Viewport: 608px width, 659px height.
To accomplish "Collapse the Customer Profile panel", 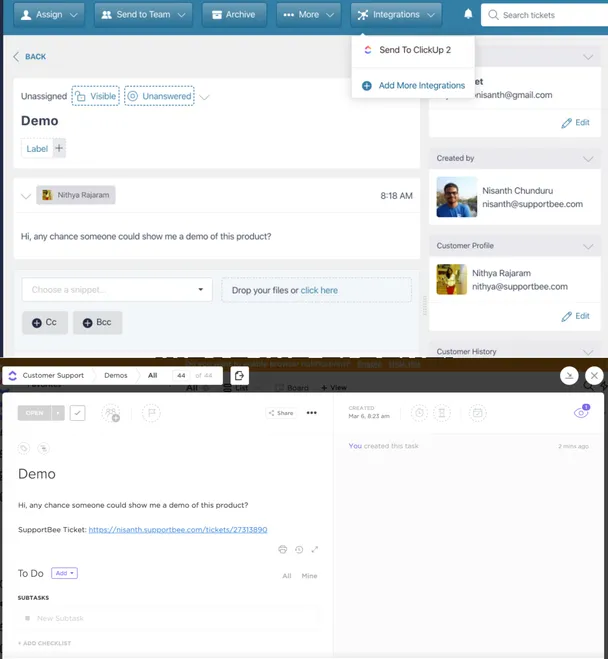I will click(588, 246).
